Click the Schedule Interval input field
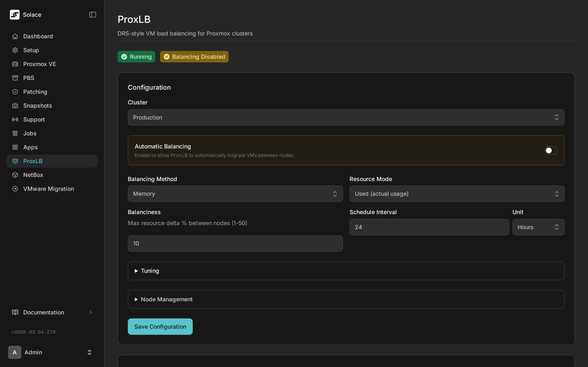Image resolution: width=588 pixels, height=367 pixels. pos(429,227)
